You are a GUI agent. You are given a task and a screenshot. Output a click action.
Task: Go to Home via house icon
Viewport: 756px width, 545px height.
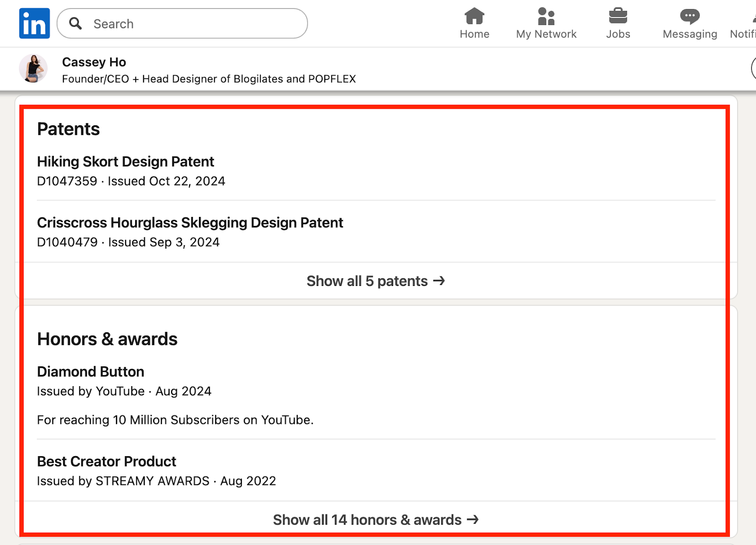coord(474,17)
